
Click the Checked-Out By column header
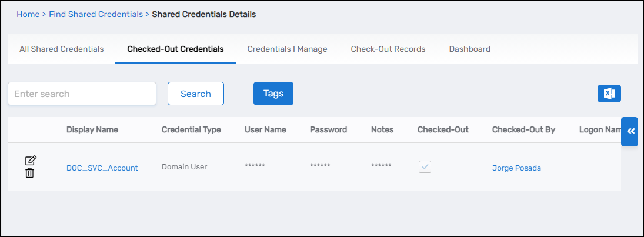[523, 130]
